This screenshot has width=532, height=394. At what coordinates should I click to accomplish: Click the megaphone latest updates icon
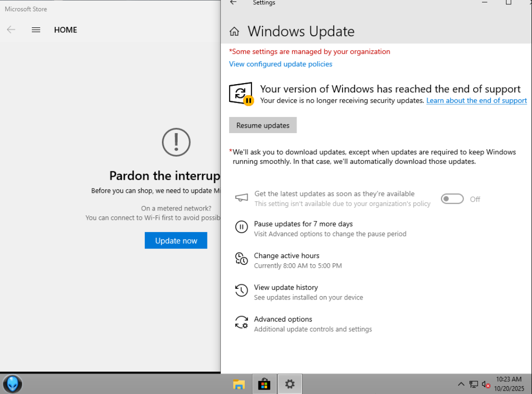[x=241, y=198]
